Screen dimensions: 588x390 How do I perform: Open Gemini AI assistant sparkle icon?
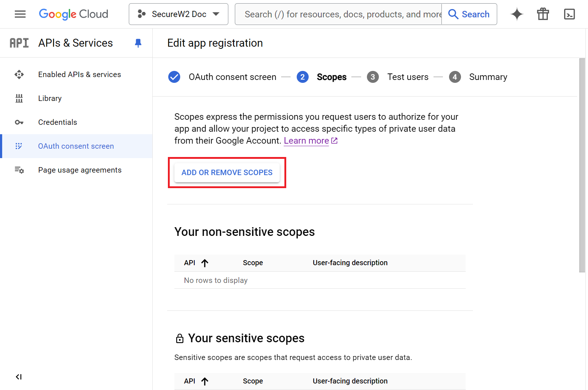[517, 14]
